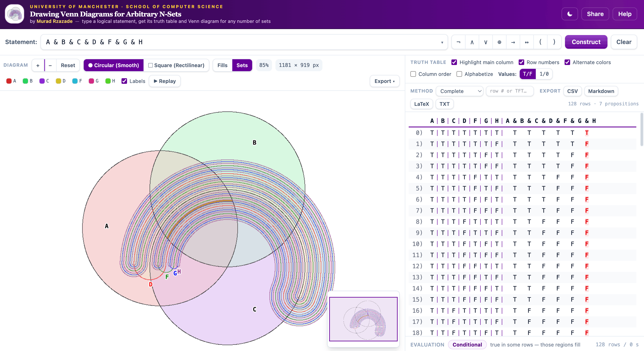The image size is (644, 351).
Task: Clear the statement
Action: 624,42
